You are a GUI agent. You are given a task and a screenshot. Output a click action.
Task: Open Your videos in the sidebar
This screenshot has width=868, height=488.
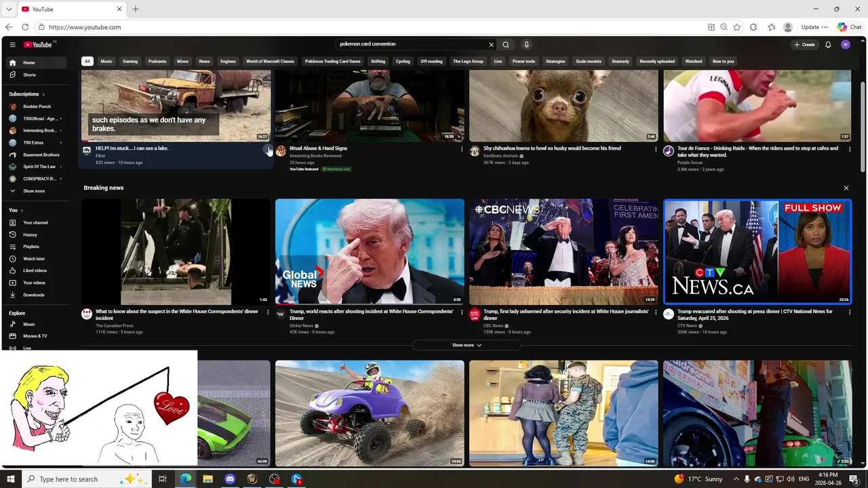point(37,283)
